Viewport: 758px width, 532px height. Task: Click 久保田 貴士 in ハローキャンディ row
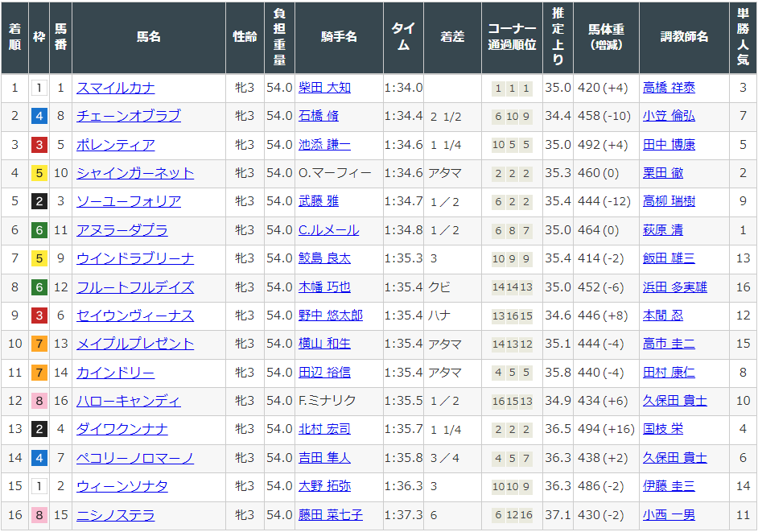[675, 401]
